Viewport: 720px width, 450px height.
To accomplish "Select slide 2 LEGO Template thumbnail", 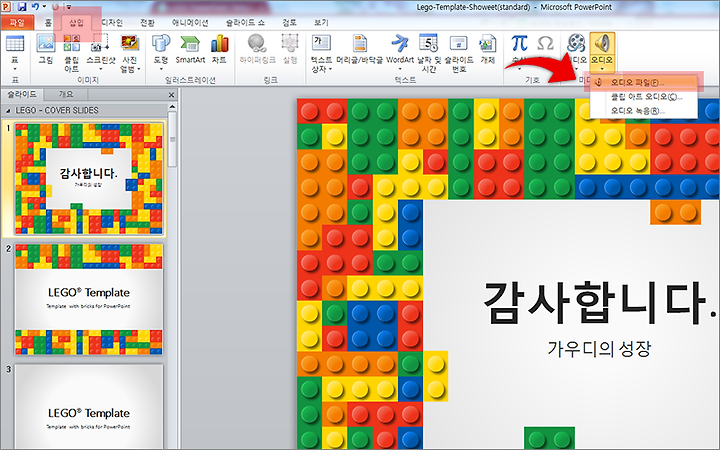I will [x=89, y=299].
